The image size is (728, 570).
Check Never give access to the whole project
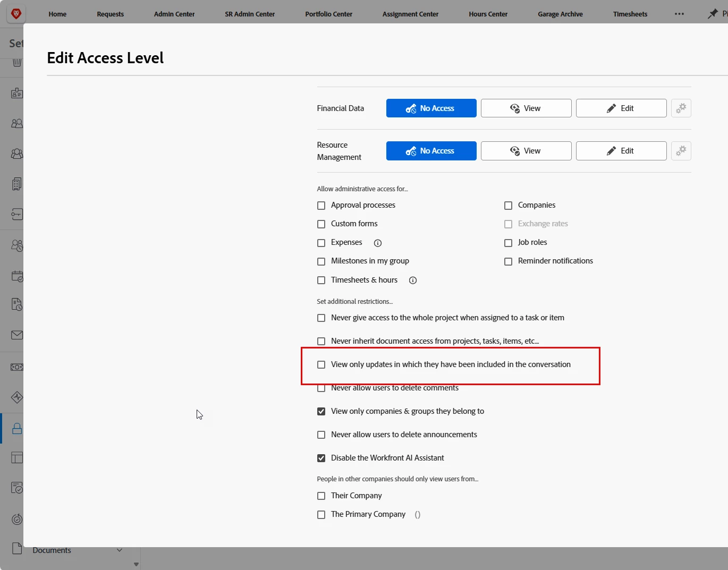(321, 318)
